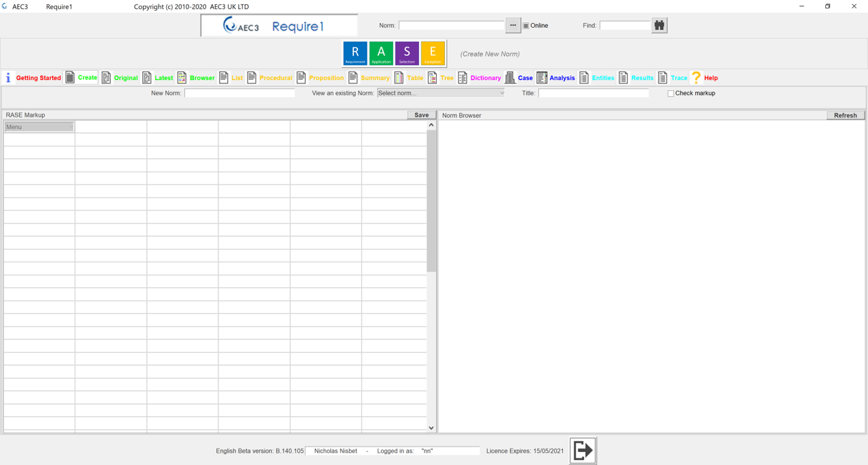This screenshot has height=465, width=868.
Task: Toggle the Online checkbox
Action: (x=526, y=26)
